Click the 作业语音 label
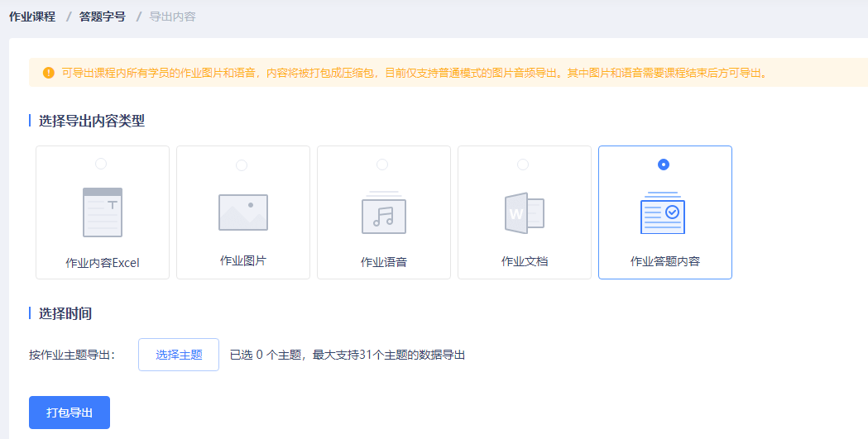 pos(384,261)
